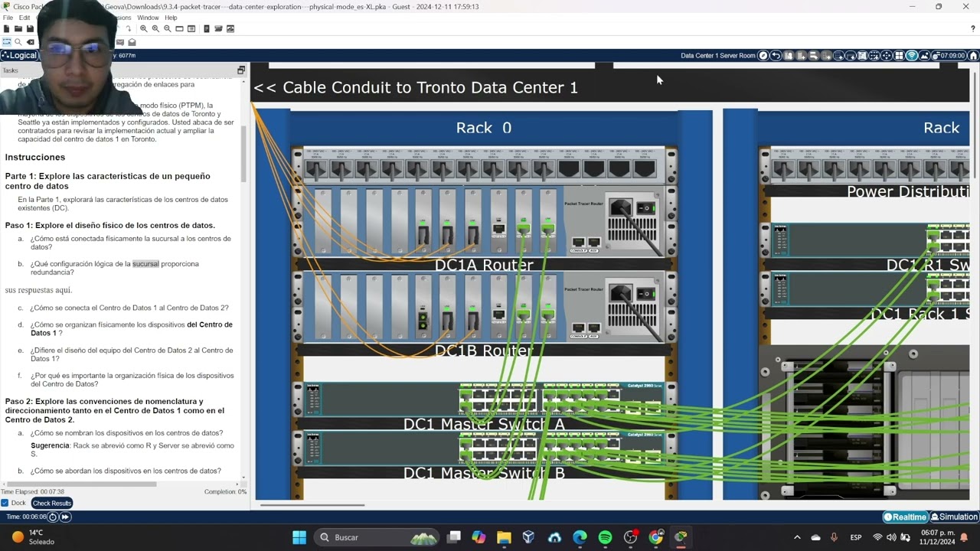Click the grid icon in physical toolbar

coord(900,56)
